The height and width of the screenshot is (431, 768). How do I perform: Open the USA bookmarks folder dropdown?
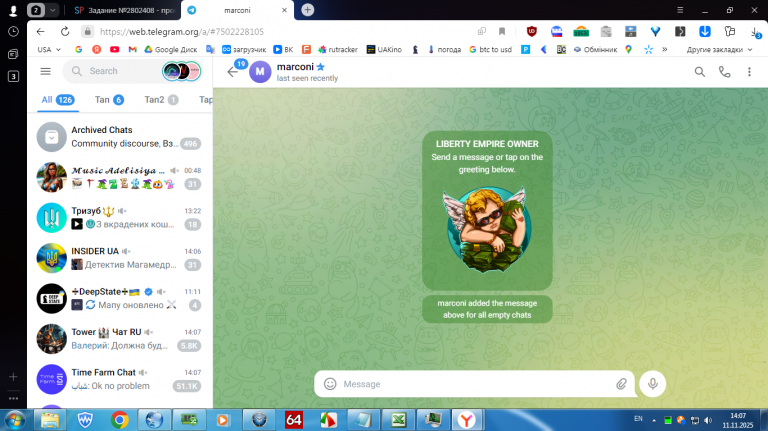[x=49, y=49]
